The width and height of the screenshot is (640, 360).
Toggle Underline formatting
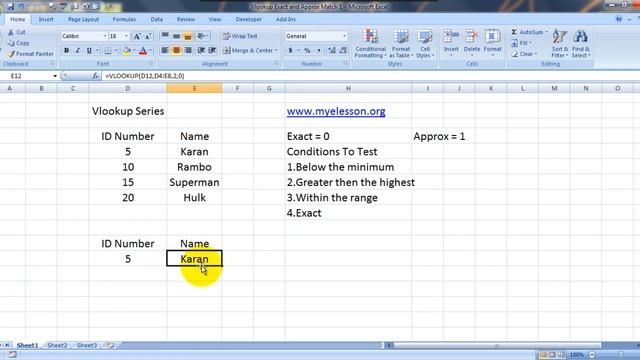point(89,51)
